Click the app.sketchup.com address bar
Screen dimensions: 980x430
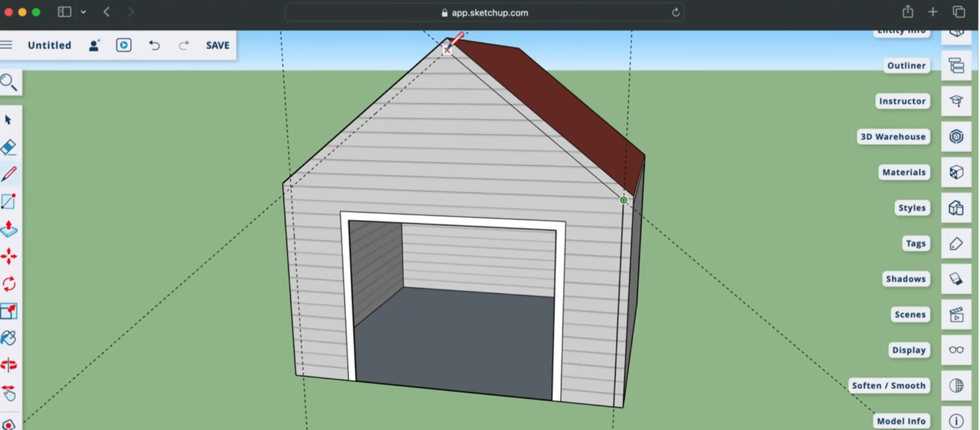[484, 12]
